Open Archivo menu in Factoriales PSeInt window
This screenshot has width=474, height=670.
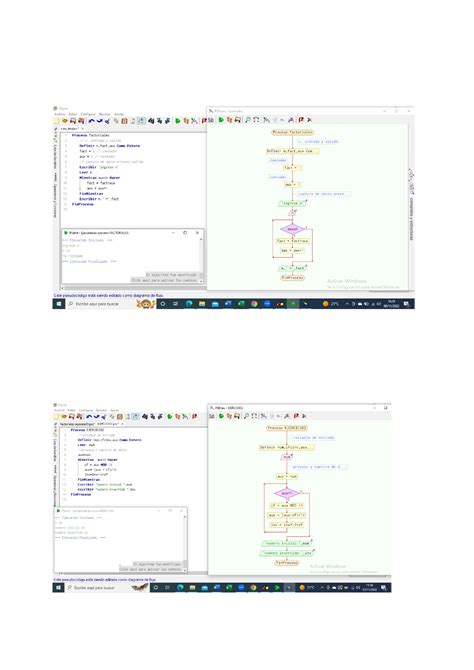(60, 114)
